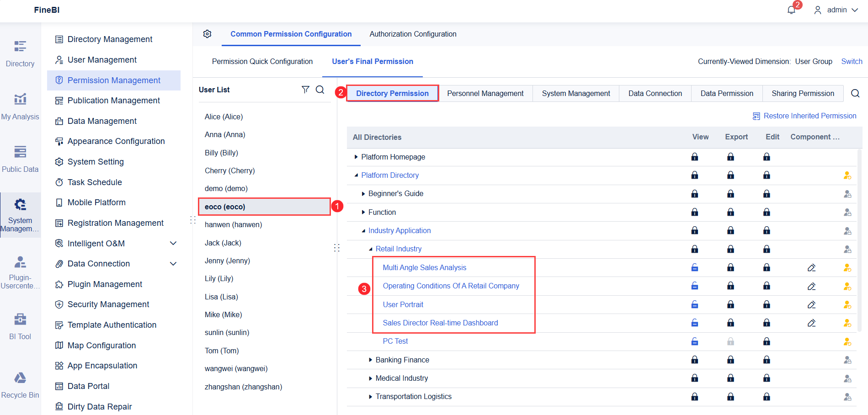Toggle View lock for Platform Homepage
Image resolution: width=868 pixels, height=415 pixels.
[694, 157]
